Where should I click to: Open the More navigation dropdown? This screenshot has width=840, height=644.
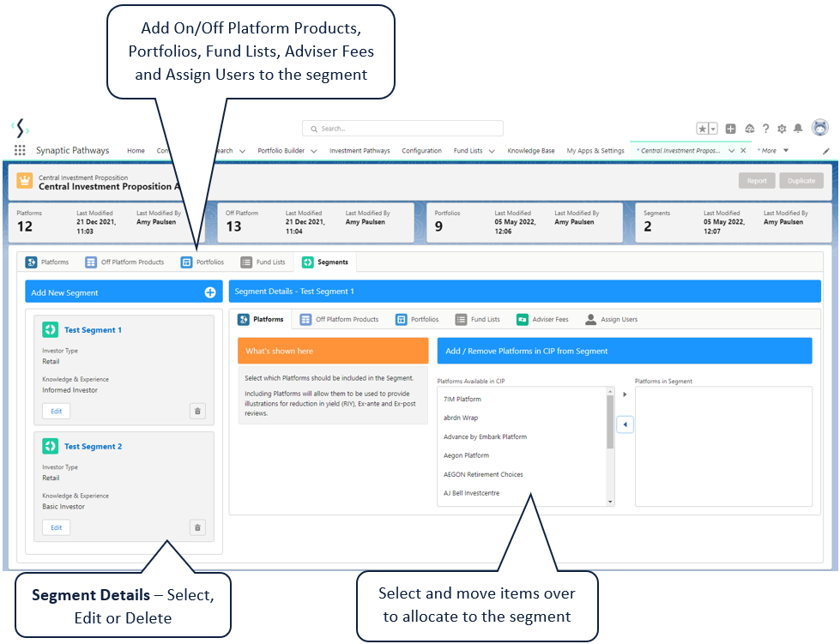pyautogui.click(x=786, y=150)
